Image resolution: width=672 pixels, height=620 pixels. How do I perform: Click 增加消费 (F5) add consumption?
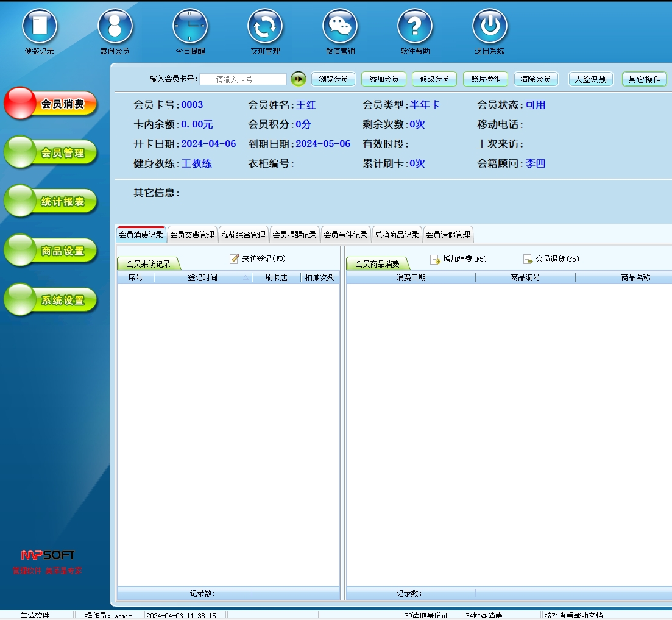coord(458,260)
